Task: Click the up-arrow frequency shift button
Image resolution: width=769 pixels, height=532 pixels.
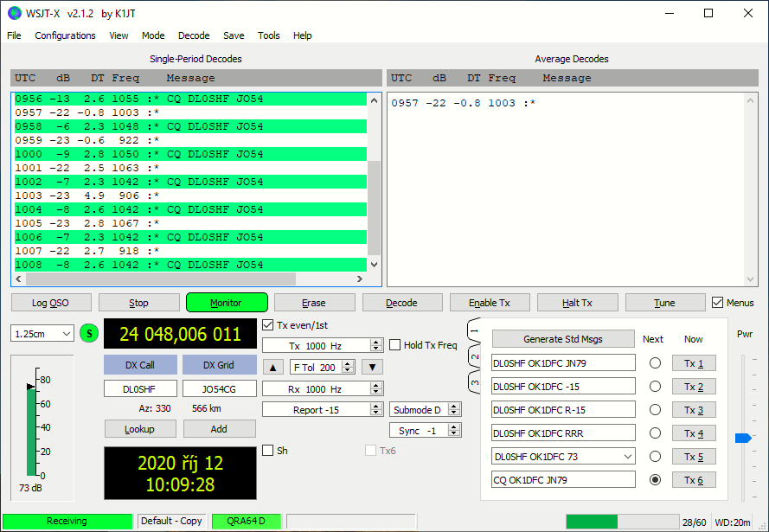Action: pos(273,368)
